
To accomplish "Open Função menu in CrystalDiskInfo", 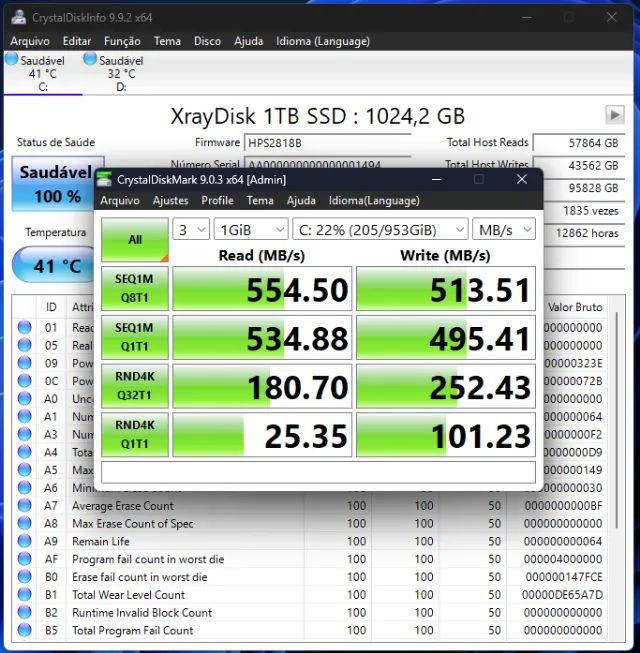I will 122,41.
